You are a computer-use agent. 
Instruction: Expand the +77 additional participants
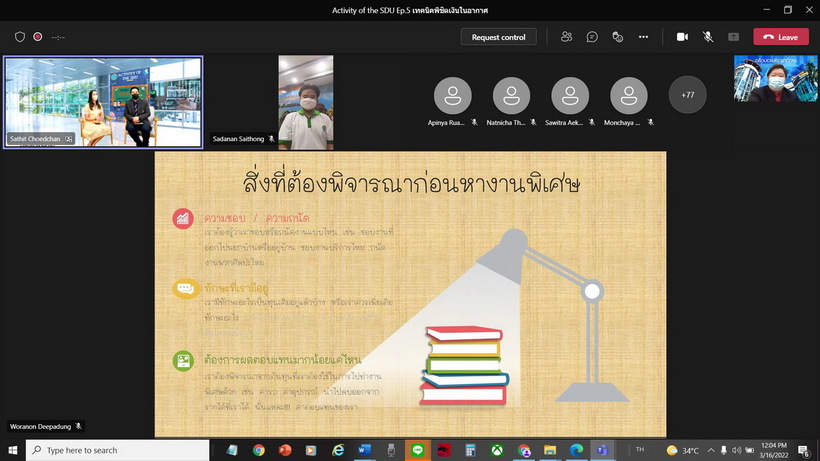click(x=688, y=95)
